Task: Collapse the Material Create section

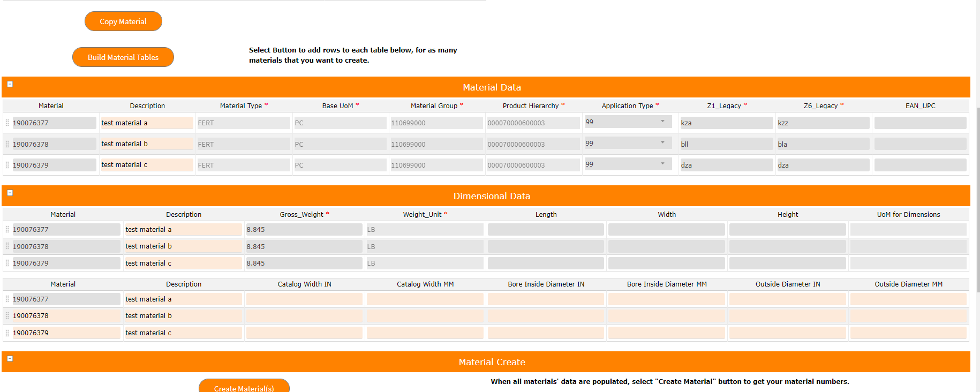Action: click(x=10, y=359)
